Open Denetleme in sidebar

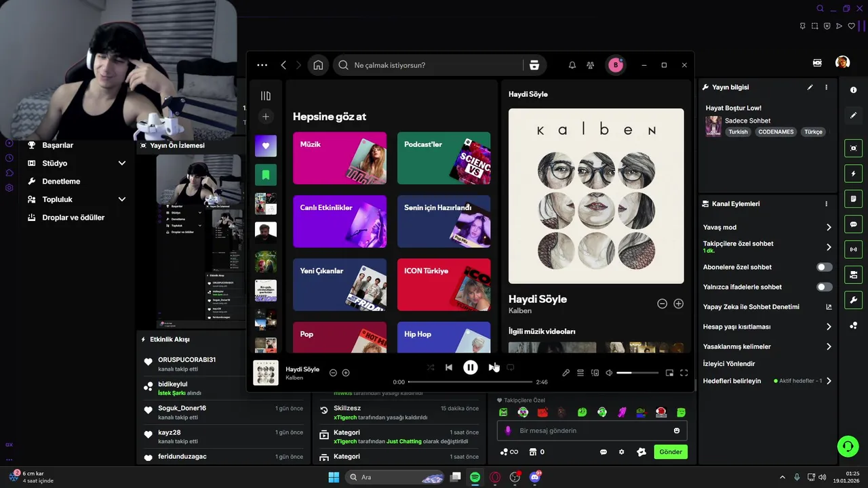pyautogui.click(x=61, y=182)
